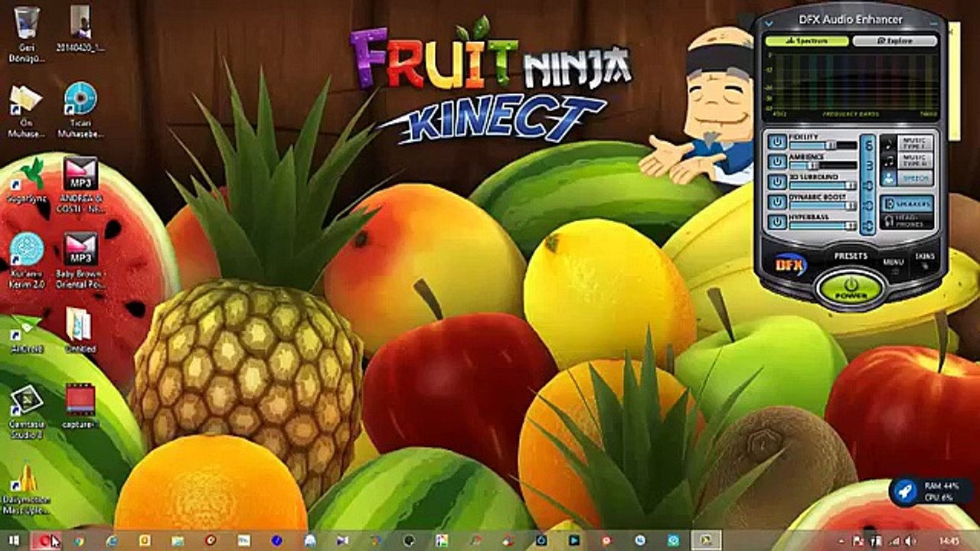The image size is (980, 551).
Task: Open the 20140420 image file on the desktop
Action: pos(80,28)
